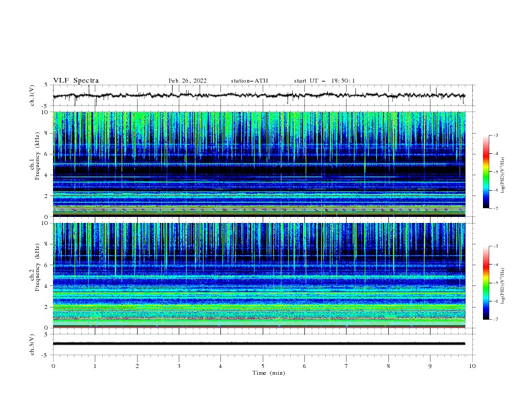Click time axis tick label "10"
This screenshot has width=532, height=411.
coord(472,366)
